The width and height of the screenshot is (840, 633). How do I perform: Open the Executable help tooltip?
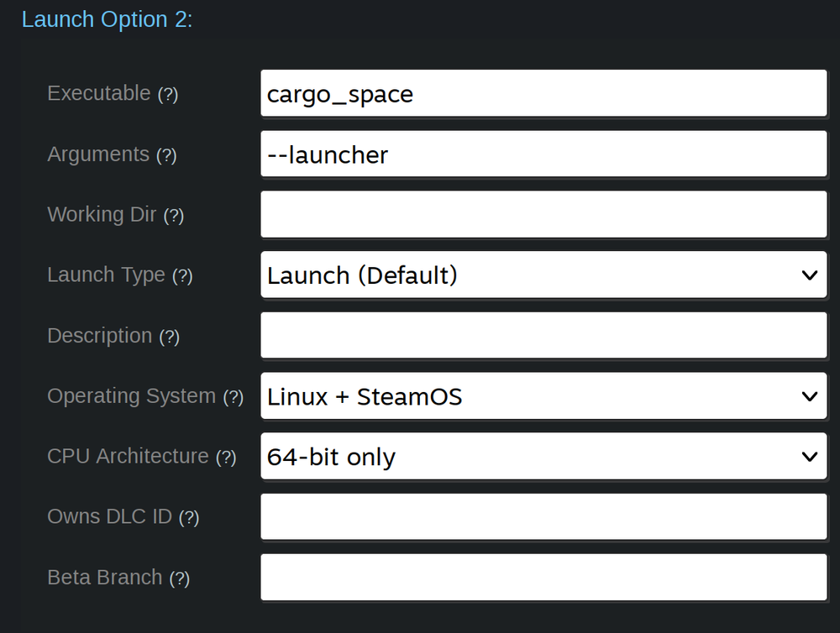click(169, 95)
